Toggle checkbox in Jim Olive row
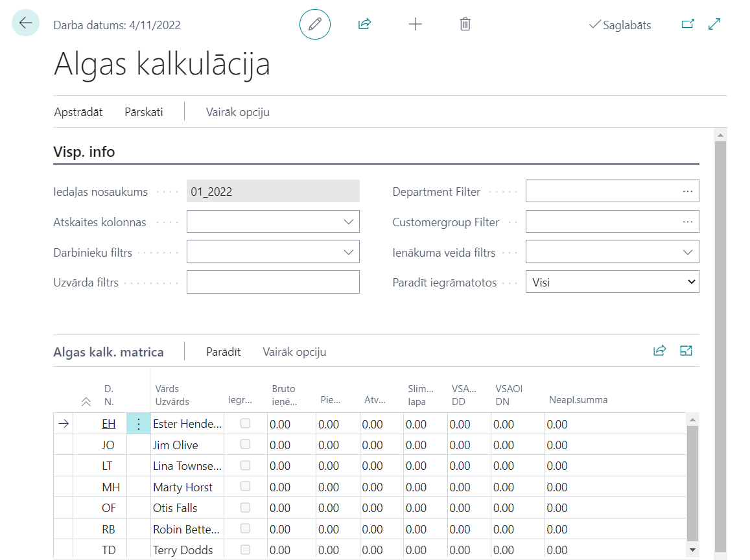 pyautogui.click(x=245, y=445)
